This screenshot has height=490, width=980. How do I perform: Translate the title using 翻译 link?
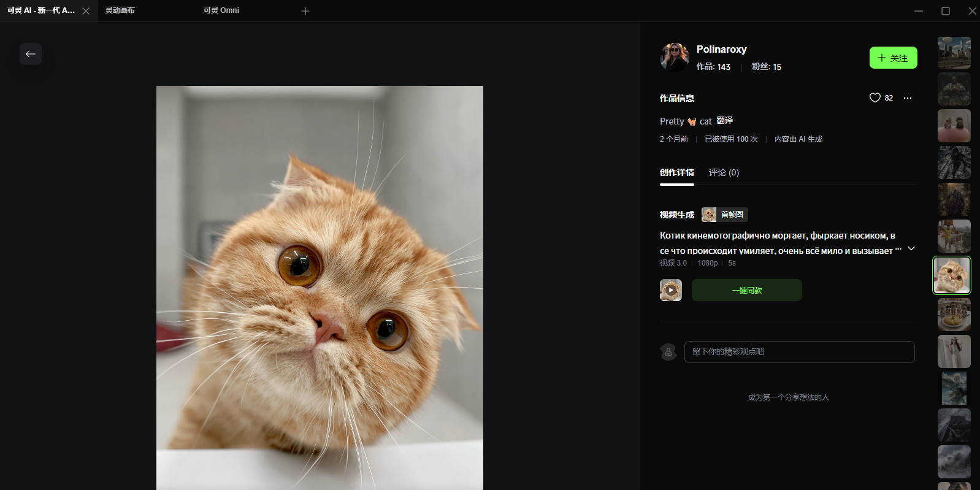pyautogui.click(x=725, y=121)
